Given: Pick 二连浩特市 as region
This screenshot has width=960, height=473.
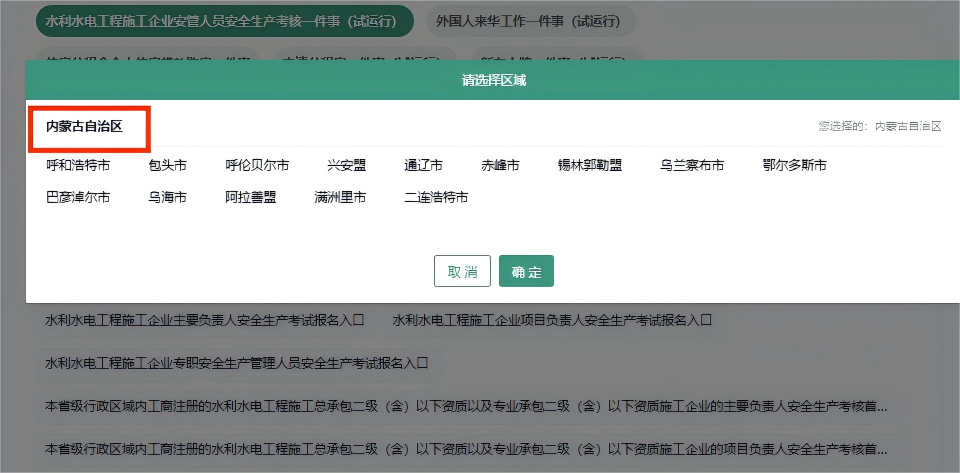Looking at the screenshot, I should point(436,197).
